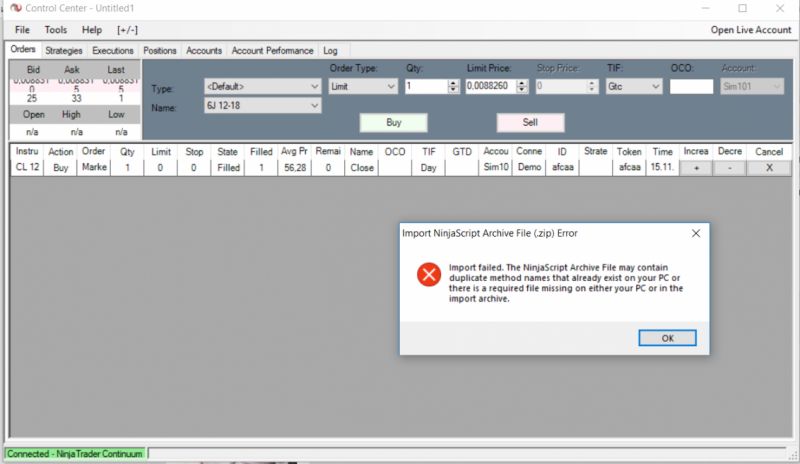Click the 'Filled' state cell
800x464 pixels.
[x=228, y=167]
